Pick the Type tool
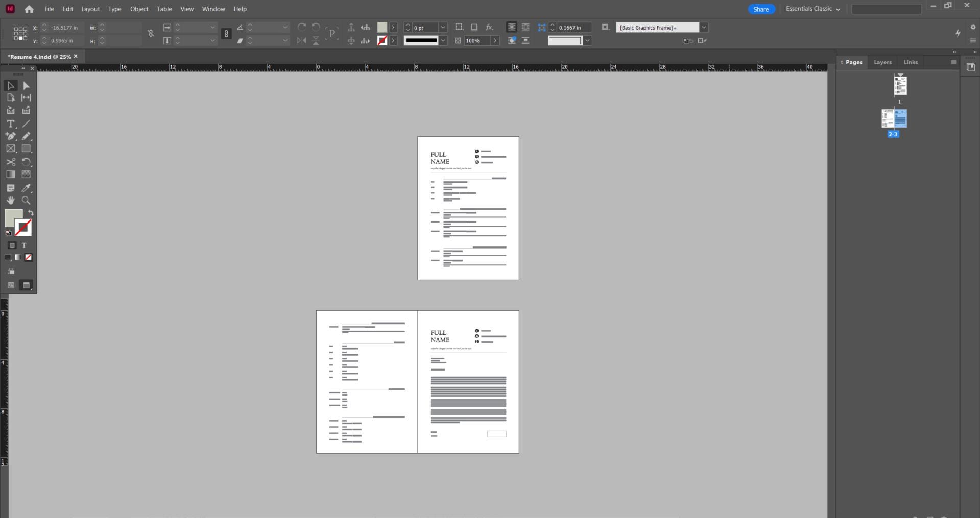The height and width of the screenshot is (518, 980). click(x=11, y=124)
